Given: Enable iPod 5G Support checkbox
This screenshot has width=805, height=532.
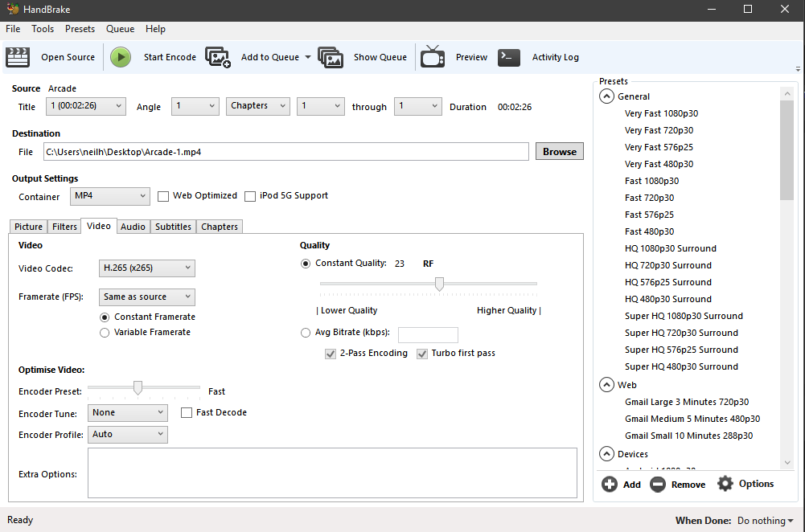Looking at the screenshot, I should (250, 196).
